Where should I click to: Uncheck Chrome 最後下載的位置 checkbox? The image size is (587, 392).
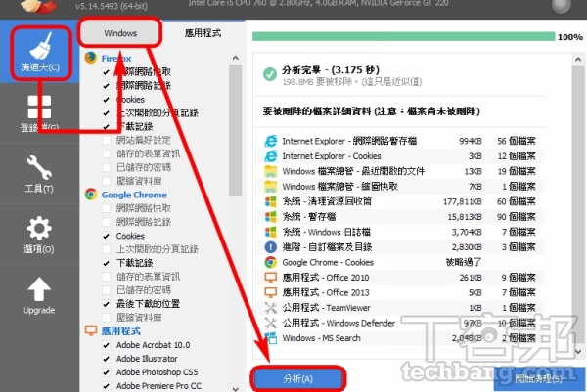107,304
